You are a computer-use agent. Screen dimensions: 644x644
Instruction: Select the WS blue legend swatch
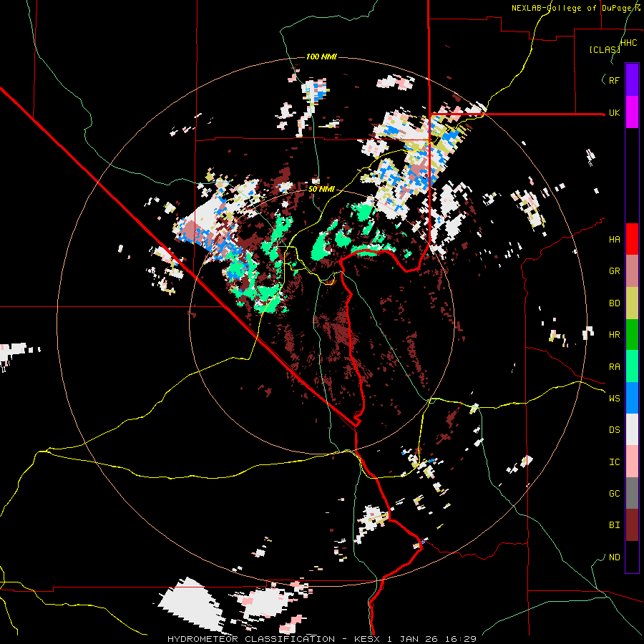click(632, 398)
